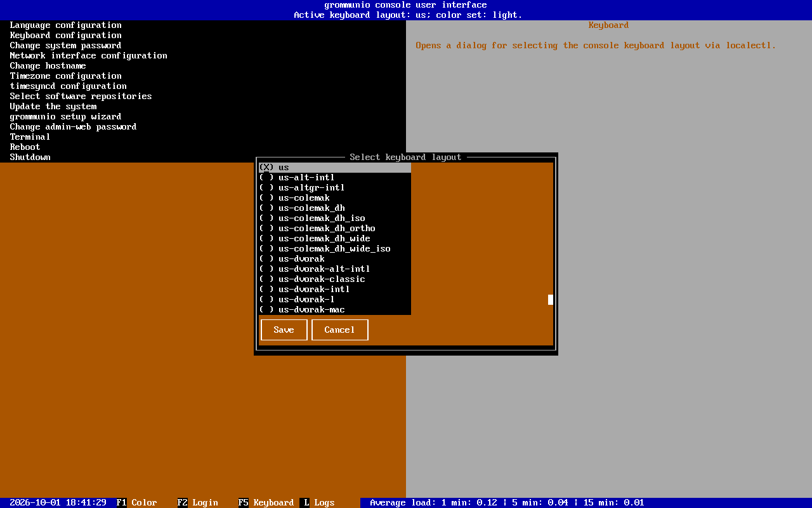The height and width of the screenshot is (508, 812).
Task: Choose us-colemak_dh_wide_iso layout
Action: (335, 249)
